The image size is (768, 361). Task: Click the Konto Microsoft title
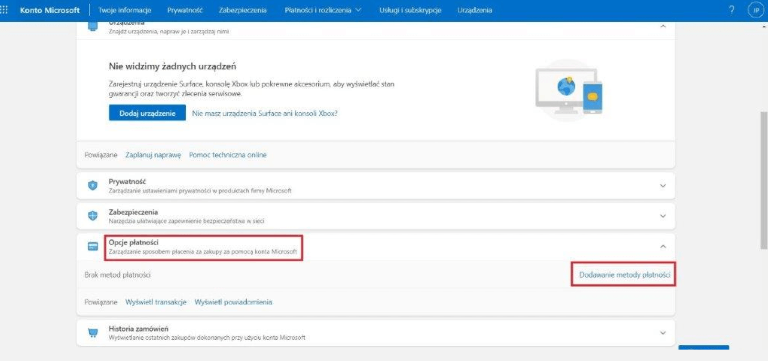pos(49,10)
